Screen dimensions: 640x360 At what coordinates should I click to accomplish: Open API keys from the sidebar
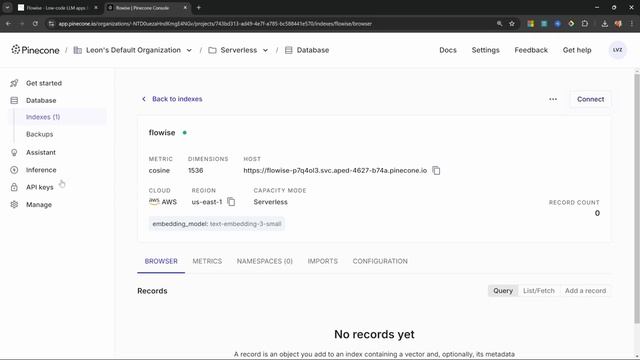coord(40,187)
